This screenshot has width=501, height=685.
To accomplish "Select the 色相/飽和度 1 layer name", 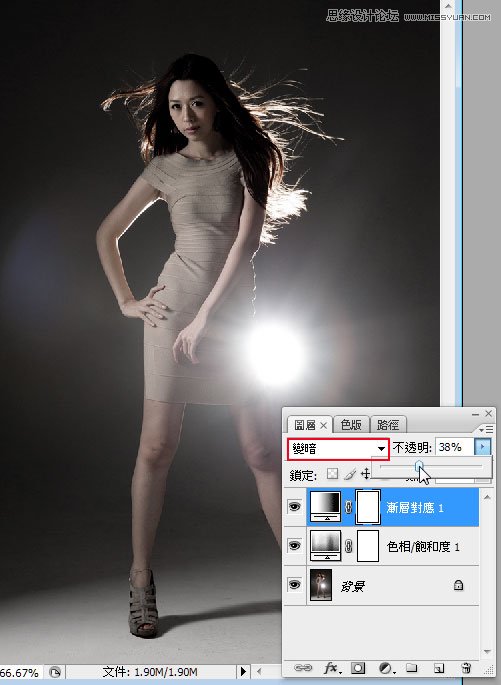I will click(x=423, y=547).
